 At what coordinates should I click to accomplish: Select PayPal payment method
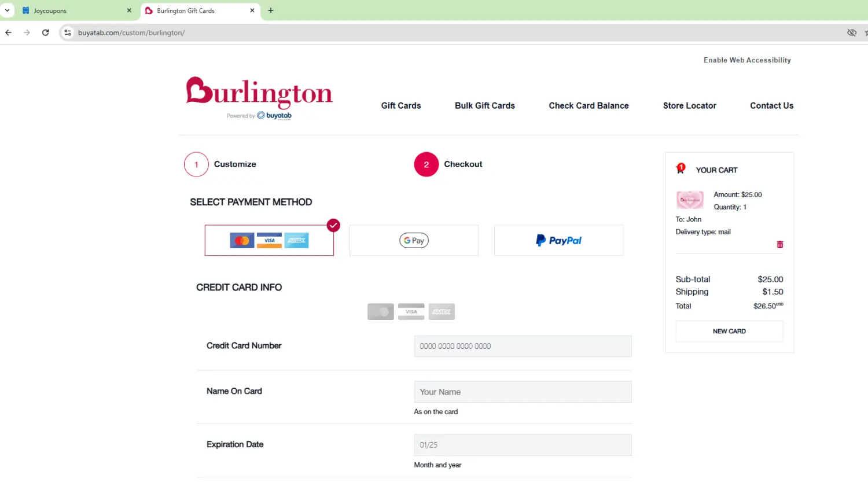point(558,240)
